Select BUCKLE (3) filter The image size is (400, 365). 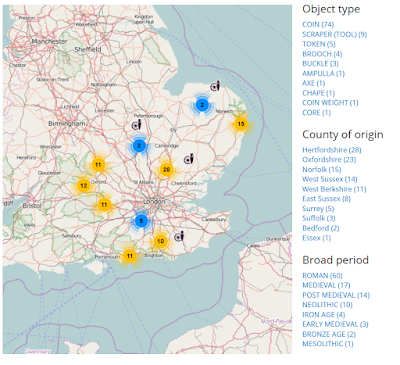320,63
